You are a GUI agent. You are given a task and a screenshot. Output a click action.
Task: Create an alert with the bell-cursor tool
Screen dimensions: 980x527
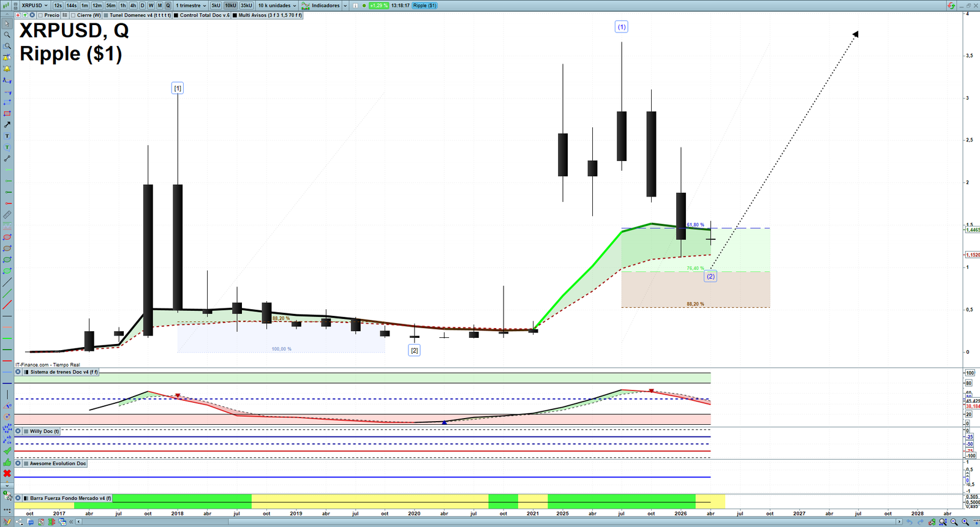[x=7, y=58]
